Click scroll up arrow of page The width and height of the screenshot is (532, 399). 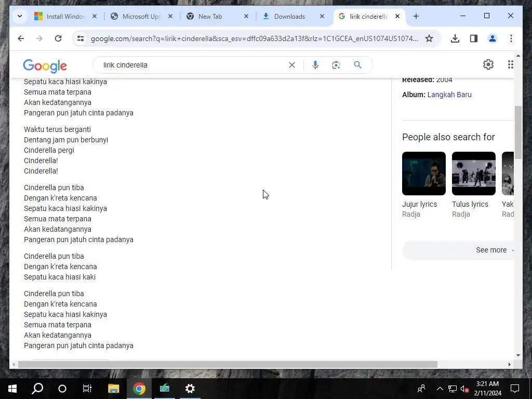(518, 56)
